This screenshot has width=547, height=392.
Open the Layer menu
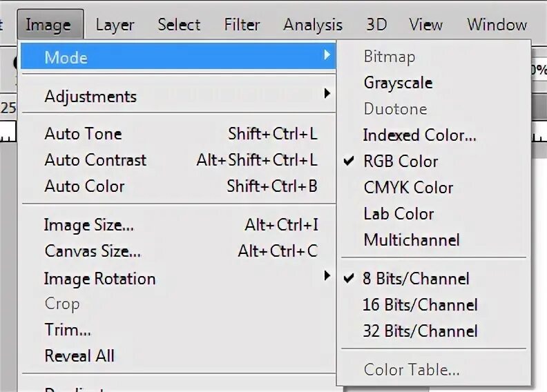pyautogui.click(x=115, y=26)
